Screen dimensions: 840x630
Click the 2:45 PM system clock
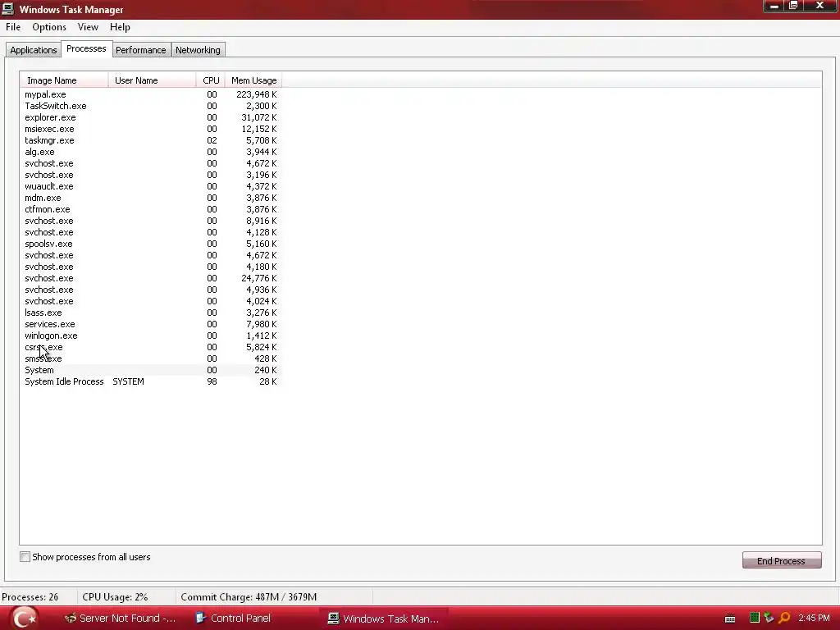[814, 618]
